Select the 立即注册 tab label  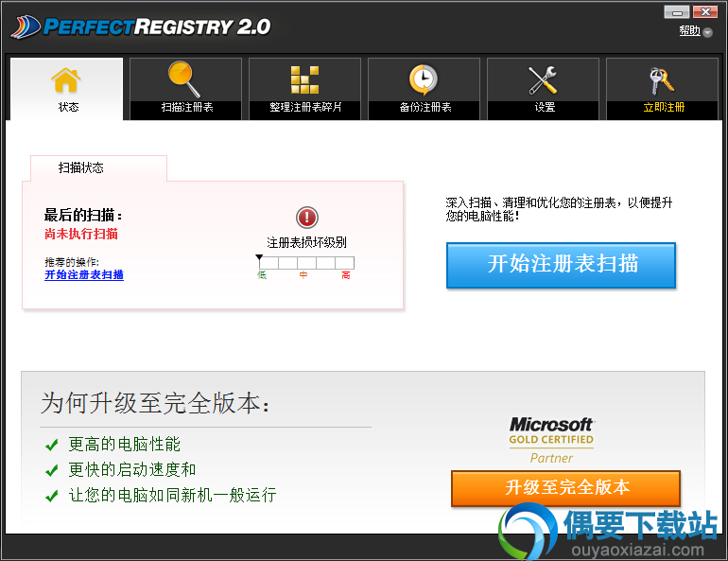click(x=664, y=107)
